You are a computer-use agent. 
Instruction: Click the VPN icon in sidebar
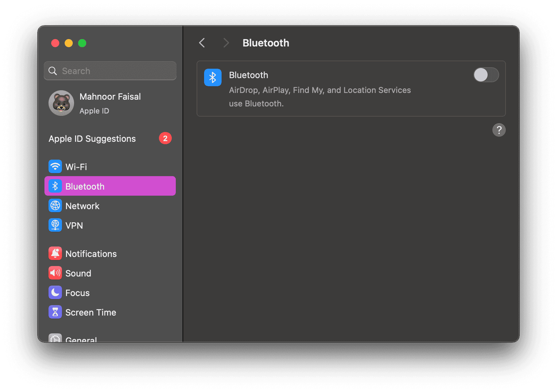pyautogui.click(x=55, y=225)
